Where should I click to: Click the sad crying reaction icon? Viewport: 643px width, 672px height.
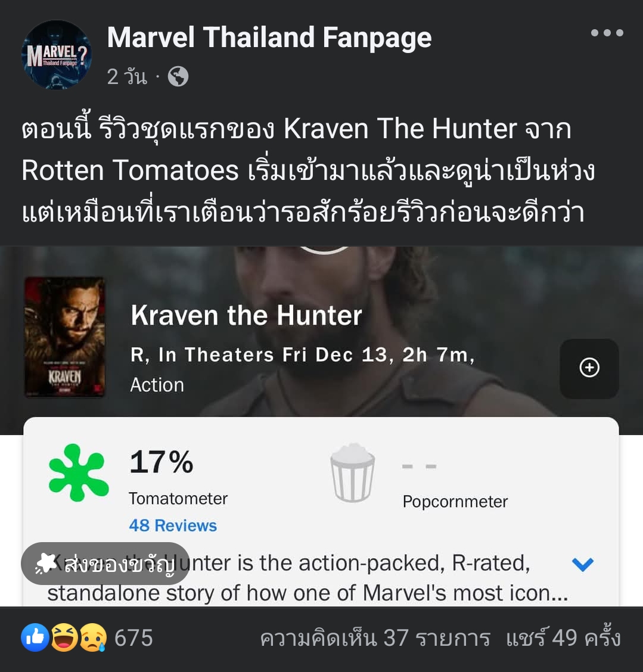tap(93, 637)
